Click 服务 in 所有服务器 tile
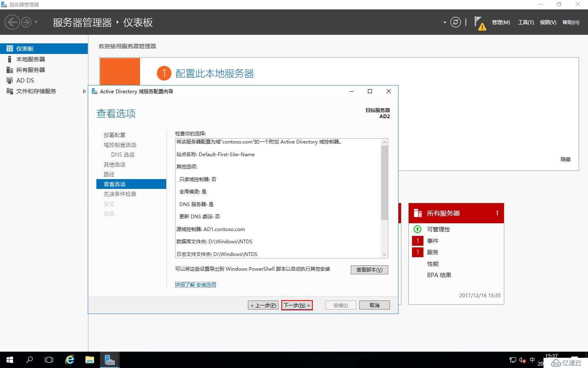Image resolution: width=588 pixels, height=368 pixels. coord(433,252)
